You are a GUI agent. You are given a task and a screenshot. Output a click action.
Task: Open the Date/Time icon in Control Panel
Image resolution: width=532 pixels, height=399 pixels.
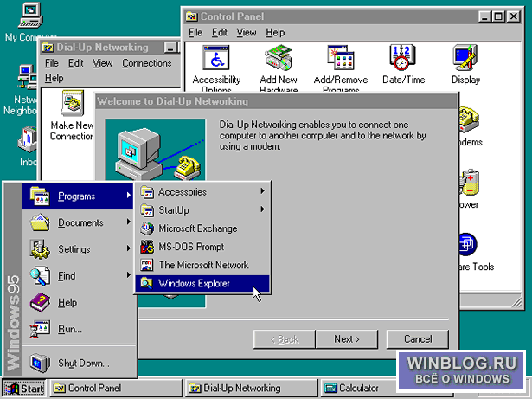(x=402, y=58)
